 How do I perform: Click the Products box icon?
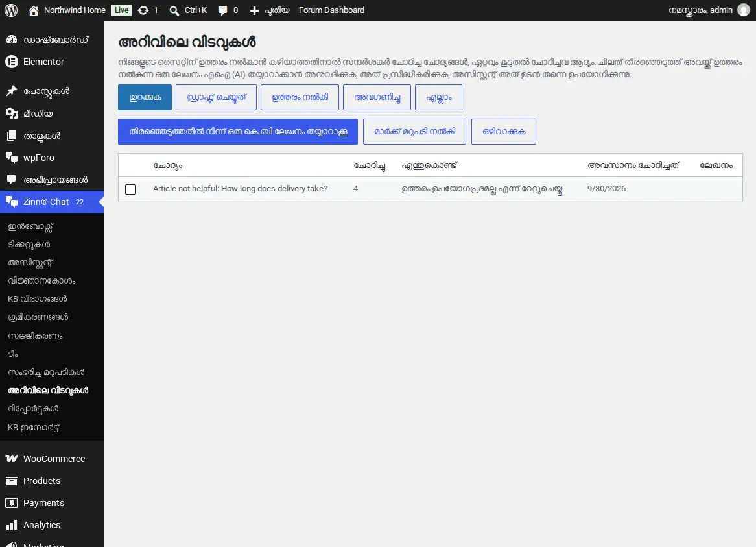coord(12,481)
